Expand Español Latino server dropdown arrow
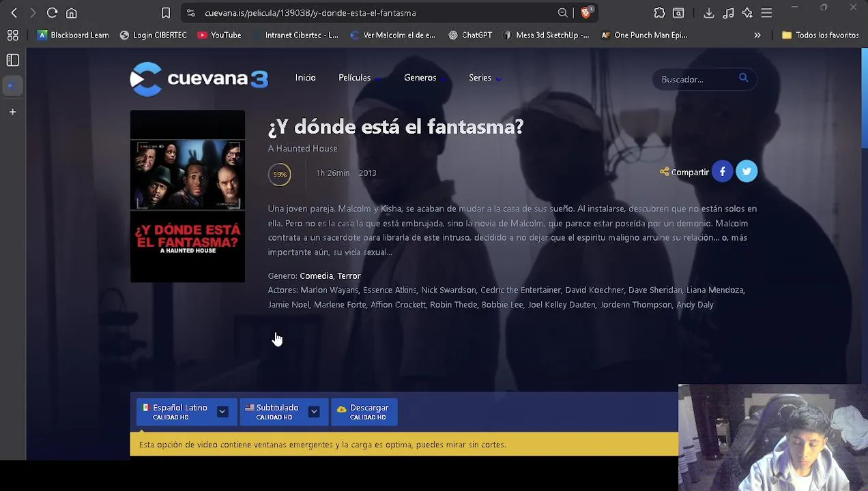Image resolution: width=868 pixels, height=491 pixels. pos(222,412)
